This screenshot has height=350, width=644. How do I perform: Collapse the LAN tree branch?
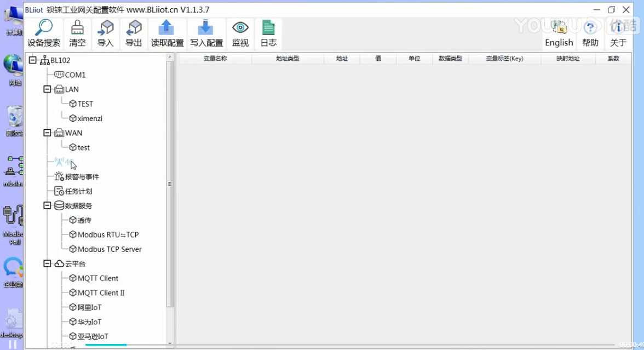click(47, 89)
